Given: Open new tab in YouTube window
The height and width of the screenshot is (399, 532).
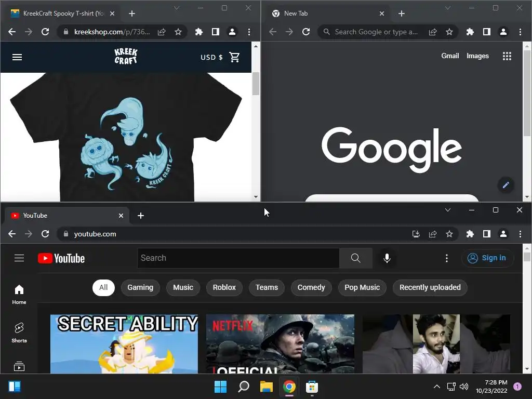Looking at the screenshot, I should [141, 216].
